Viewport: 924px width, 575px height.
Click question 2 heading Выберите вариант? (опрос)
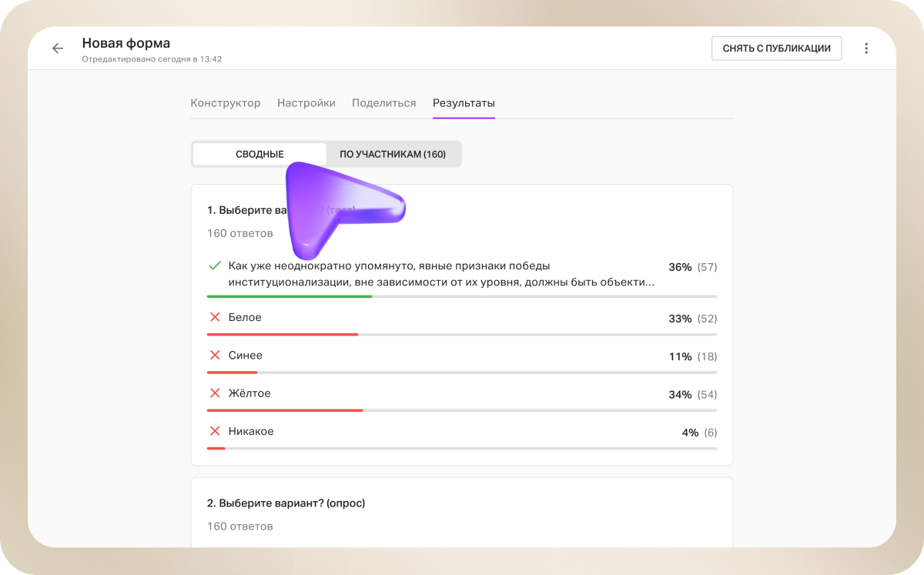click(x=286, y=503)
